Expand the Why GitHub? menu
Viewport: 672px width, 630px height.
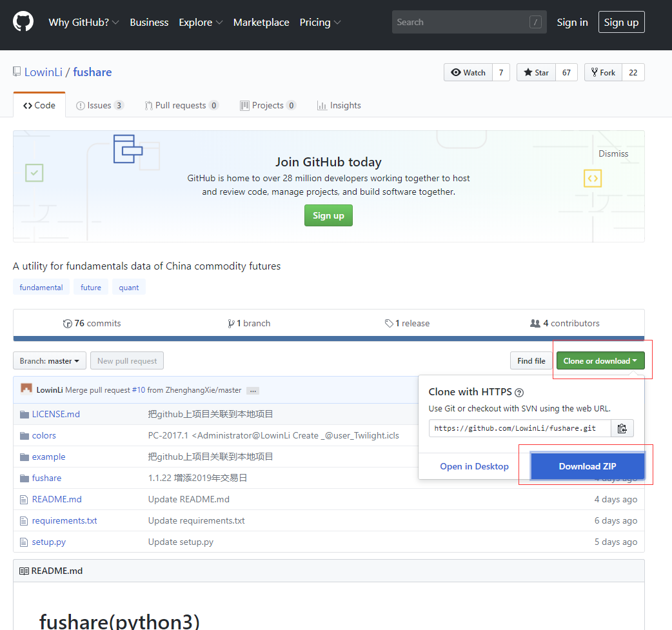coord(83,22)
